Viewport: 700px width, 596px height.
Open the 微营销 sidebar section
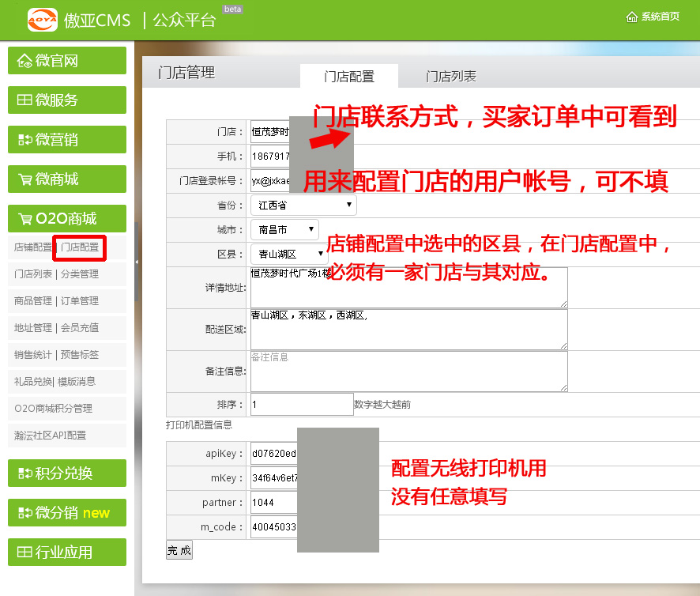[x=67, y=140]
